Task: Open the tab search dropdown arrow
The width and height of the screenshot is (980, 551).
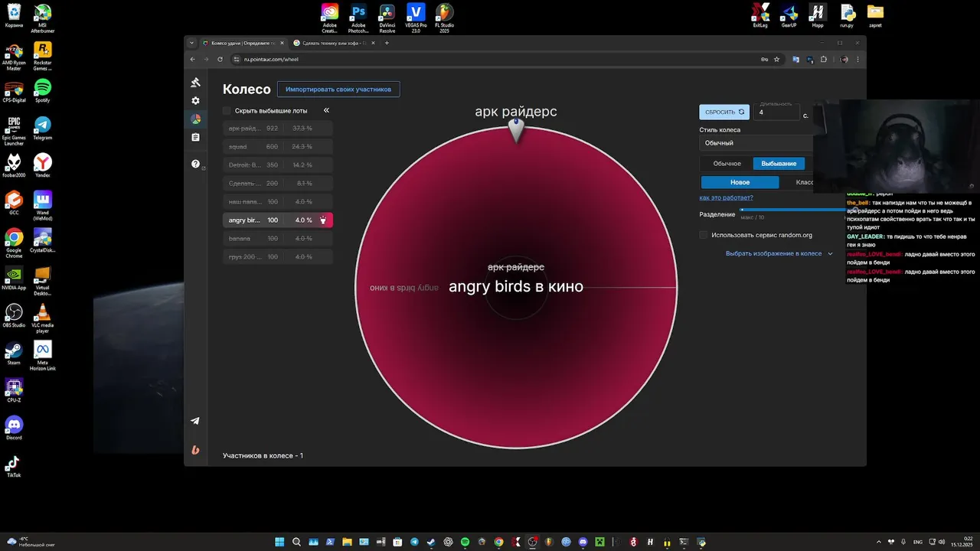Action: tap(191, 43)
